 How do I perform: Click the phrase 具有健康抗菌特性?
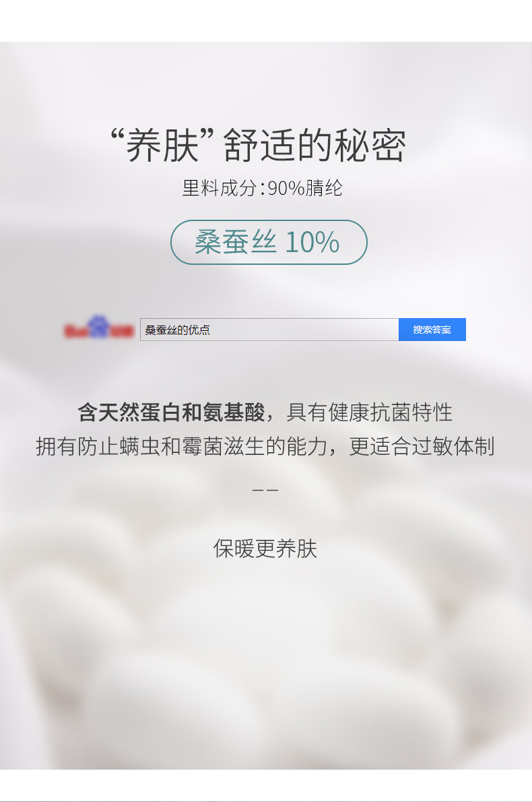click(370, 412)
